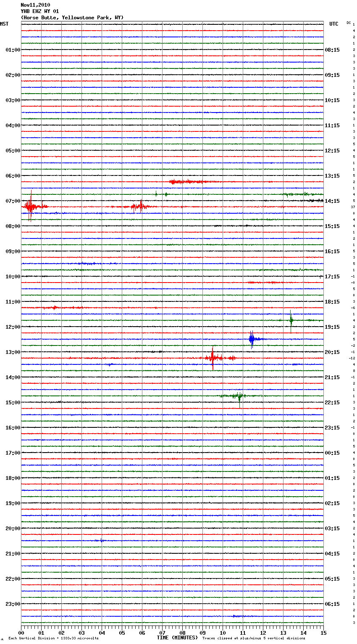Image resolution: width=357 pixels, height=644 pixels.
Task: Click the 05:00 MST time label
Action: tap(13, 151)
